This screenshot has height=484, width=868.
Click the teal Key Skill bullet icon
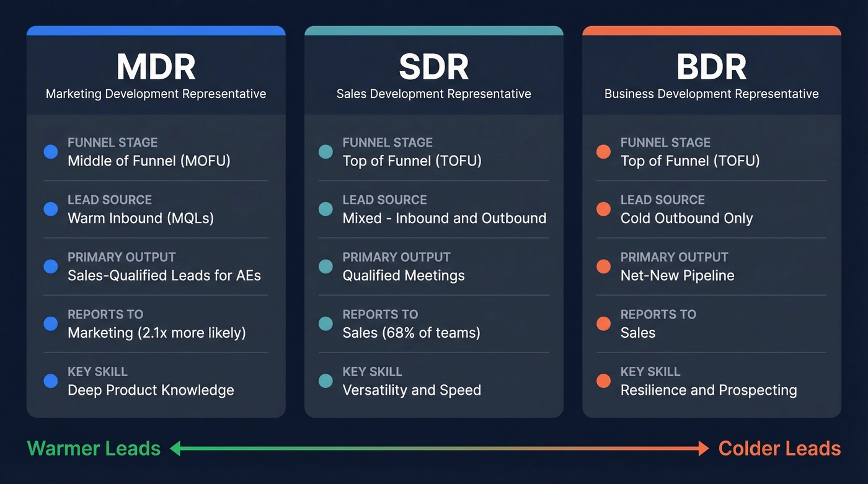click(x=325, y=381)
